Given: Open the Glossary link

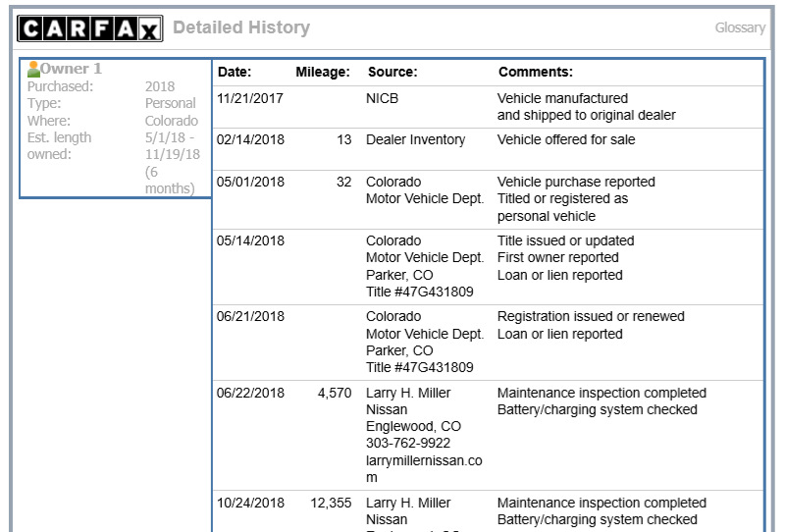Looking at the screenshot, I should [x=740, y=27].
